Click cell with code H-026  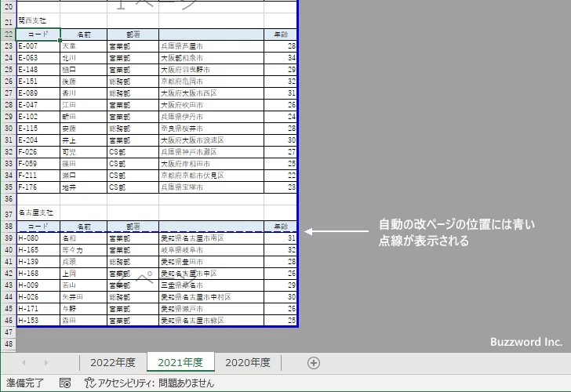point(38,297)
